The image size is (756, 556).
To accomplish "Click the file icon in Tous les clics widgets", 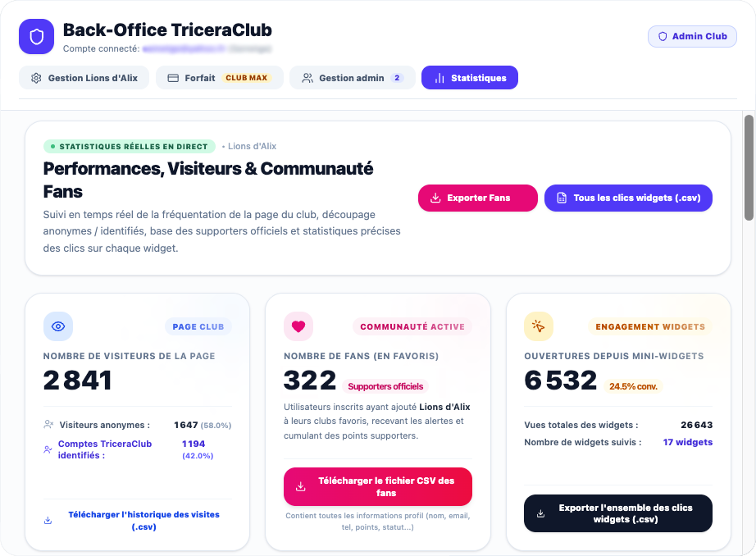I will [x=562, y=198].
